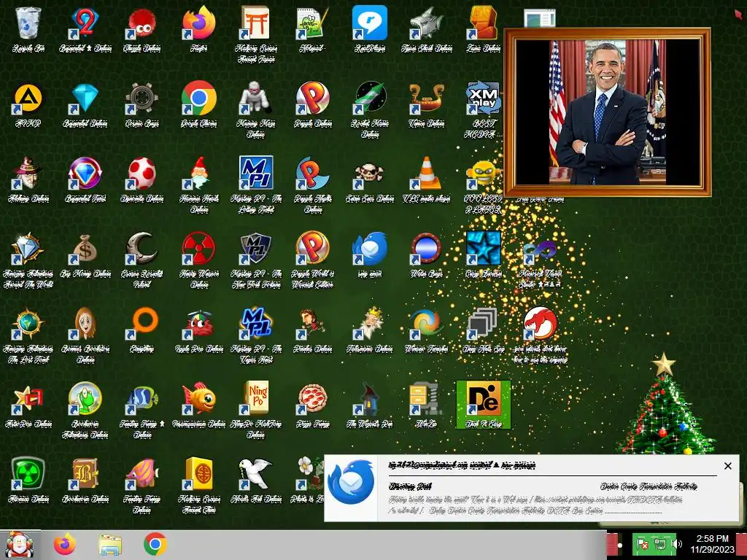Viewport: 747px width, 560px height.
Task: Open the Seven Seas Deluxe skull icon
Action: coord(370,174)
